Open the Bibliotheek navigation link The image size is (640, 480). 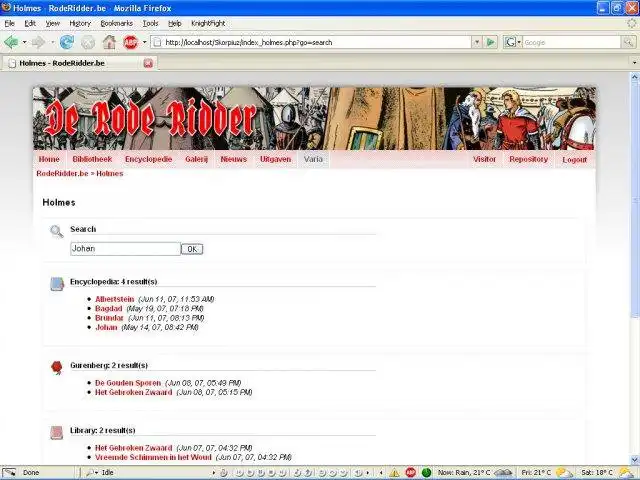[x=92, y=159]
